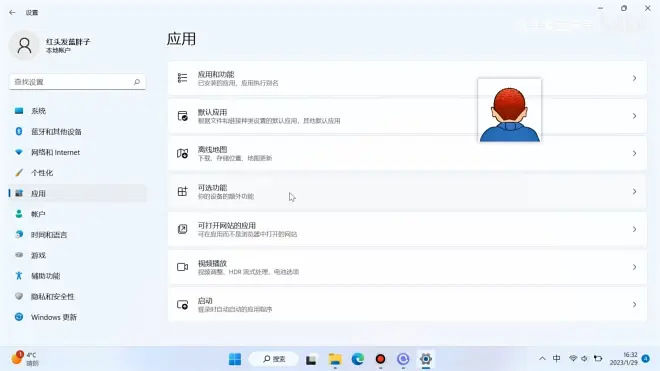Click the 离线地图 map icon
This screenshot has width=660, height=371.
(182, 153)
